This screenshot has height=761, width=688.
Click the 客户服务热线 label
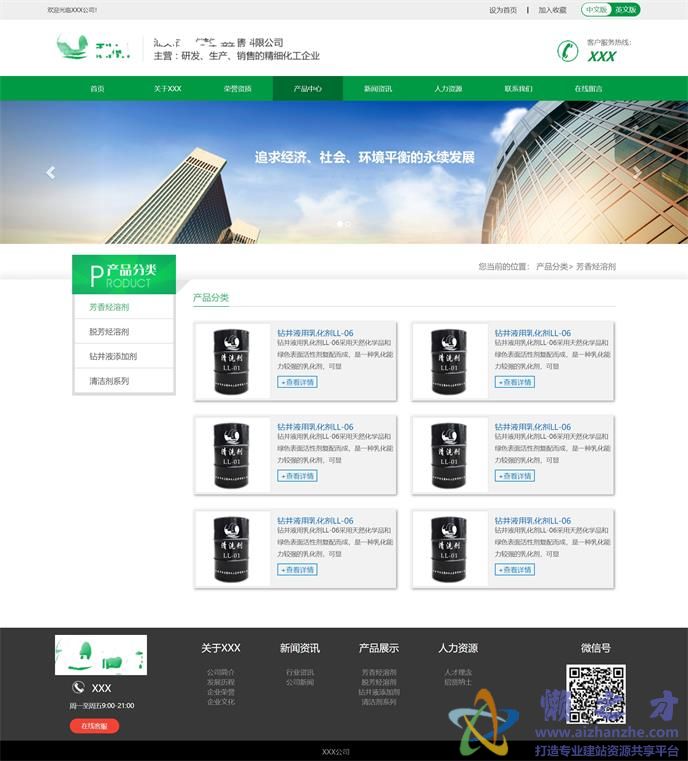[609, 42]
